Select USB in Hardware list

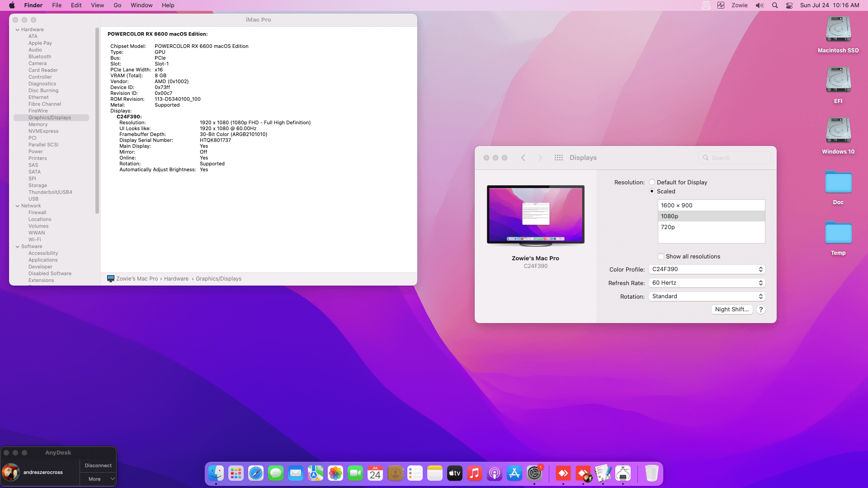(x=33, y=199)
